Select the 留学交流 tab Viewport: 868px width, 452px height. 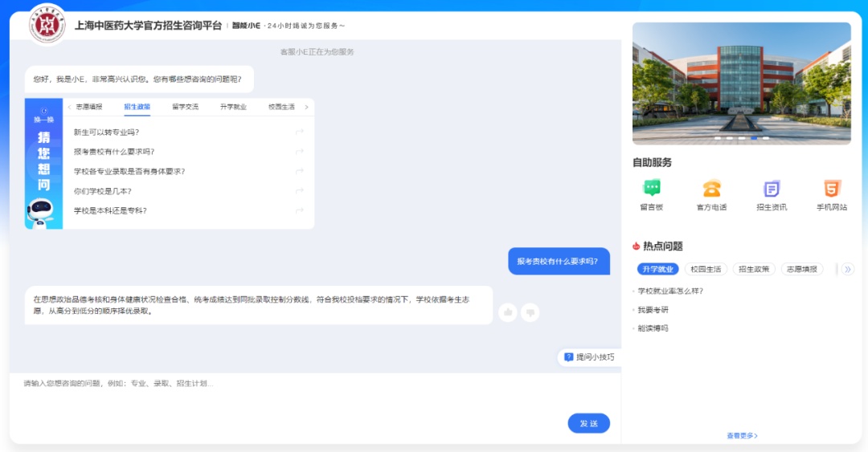(x=185, y=107)
